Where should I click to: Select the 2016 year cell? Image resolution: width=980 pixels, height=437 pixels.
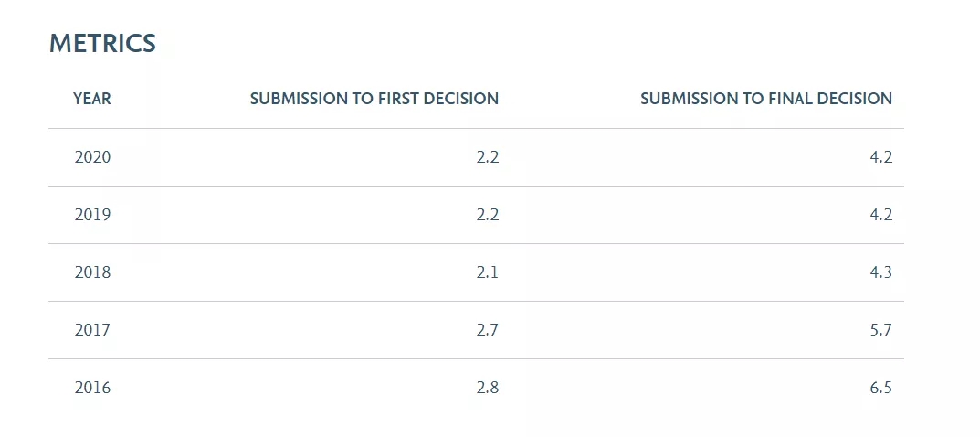(92, 388)
